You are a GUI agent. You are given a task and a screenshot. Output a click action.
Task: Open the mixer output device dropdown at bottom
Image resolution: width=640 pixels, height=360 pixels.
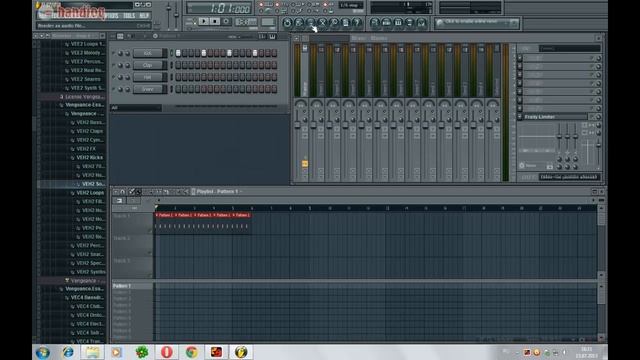569,177
